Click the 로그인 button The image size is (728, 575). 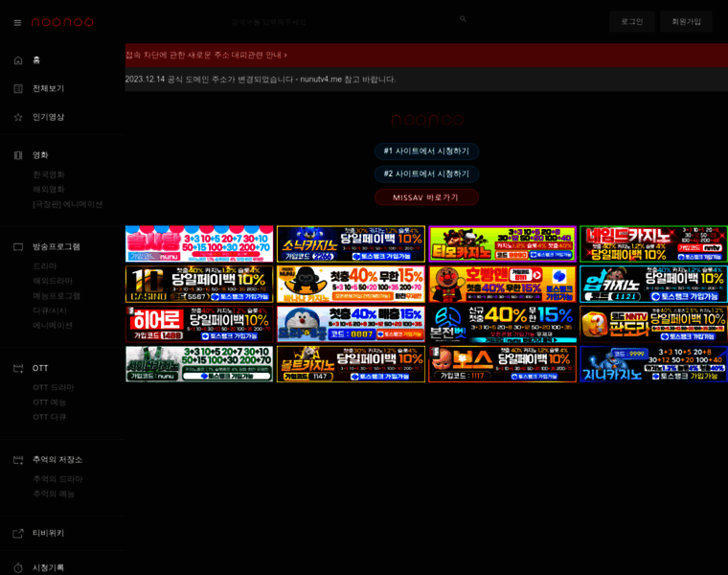click(x=632, y=21)
